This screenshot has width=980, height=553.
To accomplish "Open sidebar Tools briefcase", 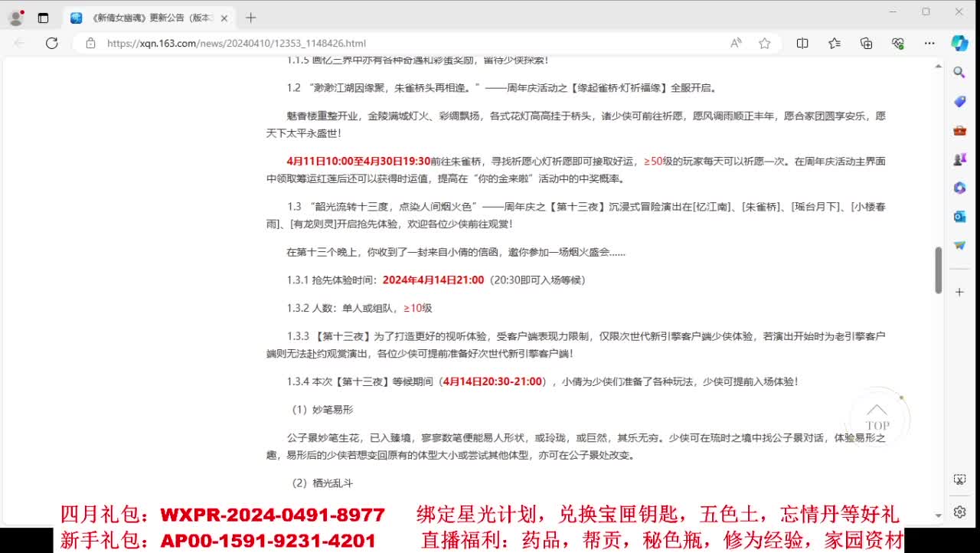I will (959, 130).
